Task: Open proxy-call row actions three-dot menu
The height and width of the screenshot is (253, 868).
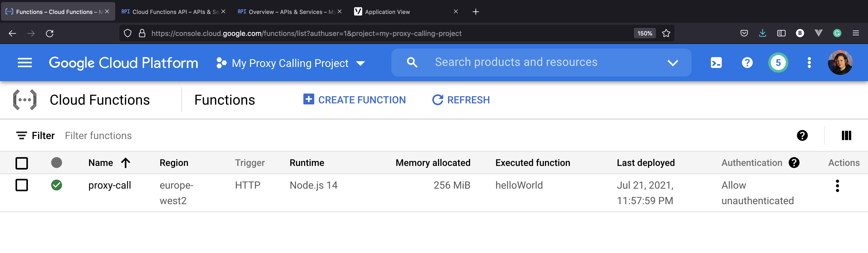Action: 837,186
